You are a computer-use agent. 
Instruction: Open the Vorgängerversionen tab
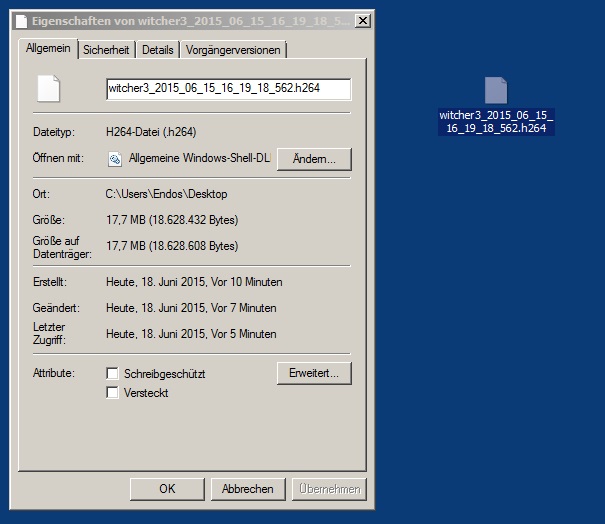233,50
